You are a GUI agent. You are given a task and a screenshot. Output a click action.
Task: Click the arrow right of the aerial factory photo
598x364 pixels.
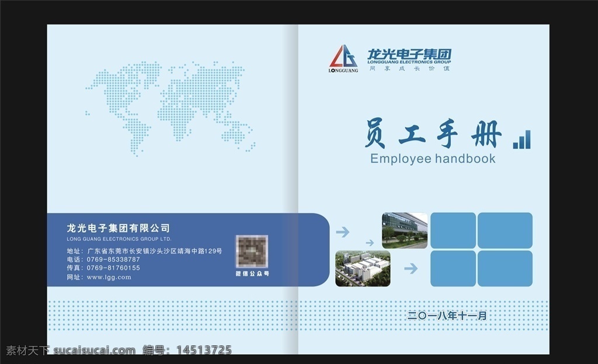(411, 269)
